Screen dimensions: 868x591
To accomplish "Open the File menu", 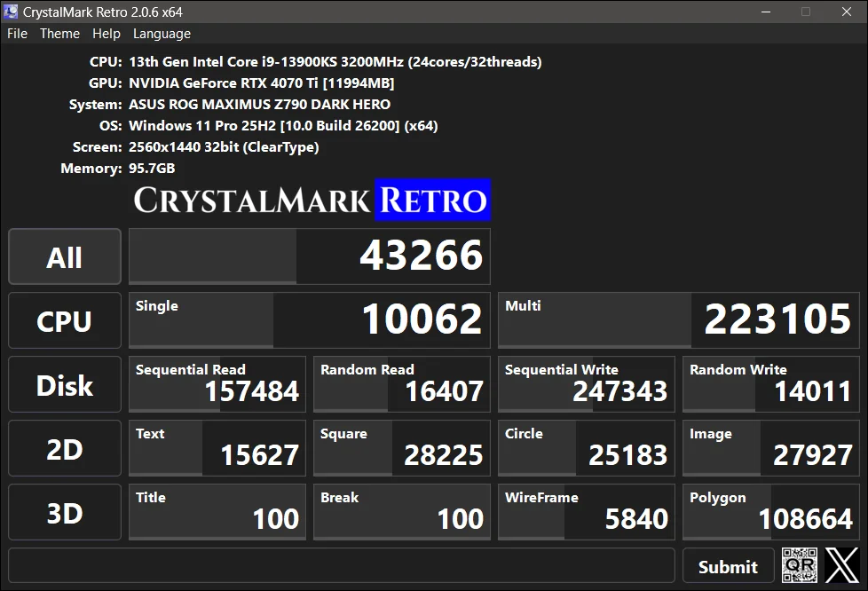I will click(x=17, y=34).
